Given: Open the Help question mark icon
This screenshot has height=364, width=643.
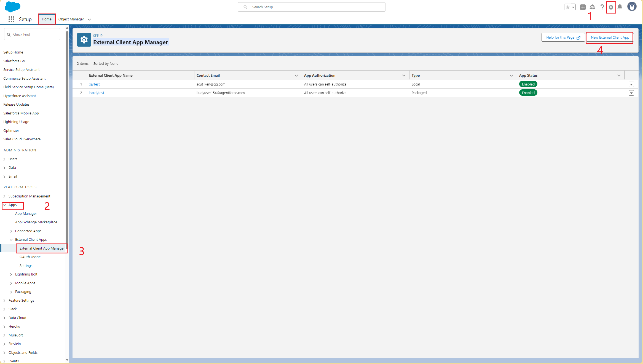Looking at the screenshot, I should pos(602,7).
